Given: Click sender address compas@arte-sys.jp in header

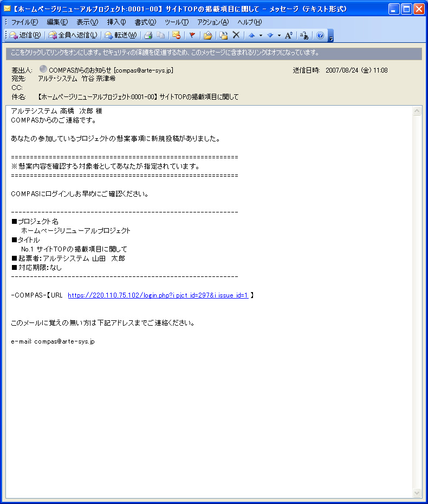Looking at the screenshot, I should point(144,70).
